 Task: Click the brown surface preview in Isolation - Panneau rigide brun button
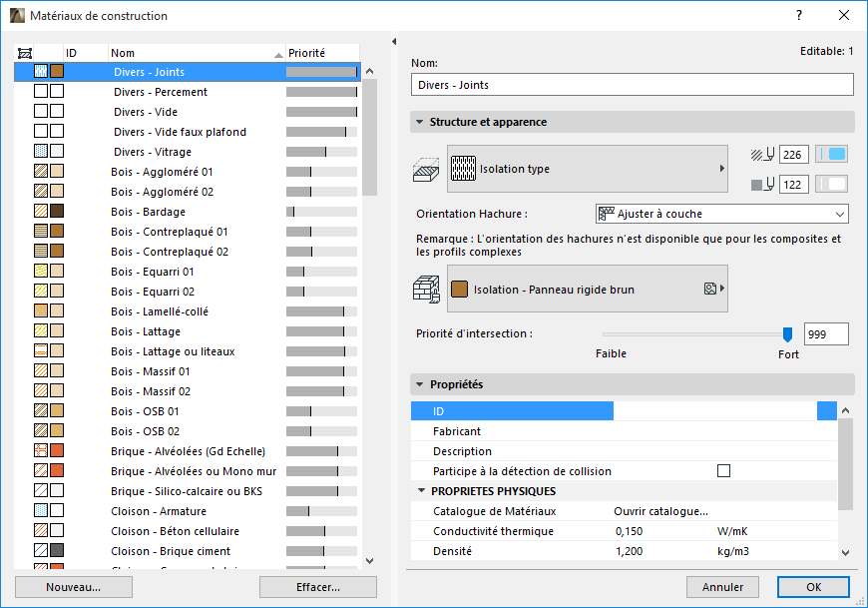(460, 290)
